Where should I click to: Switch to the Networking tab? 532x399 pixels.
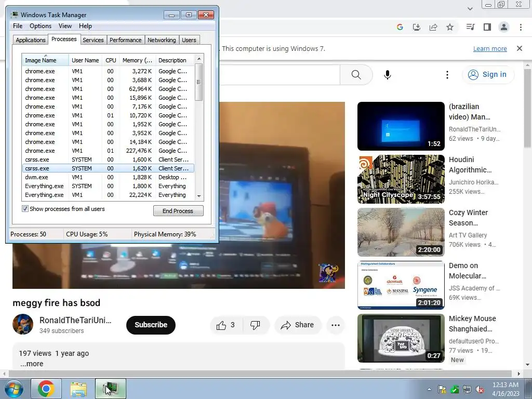coord(162,40)
